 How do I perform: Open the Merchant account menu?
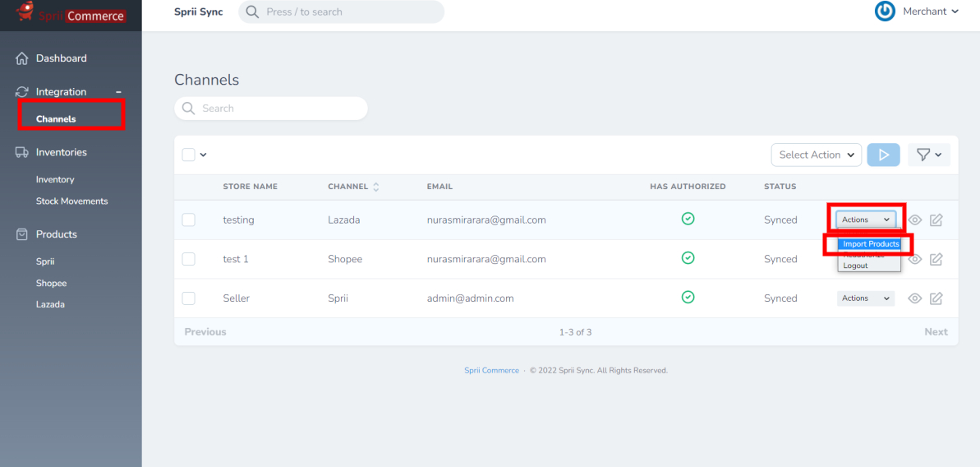click(931, 12)
